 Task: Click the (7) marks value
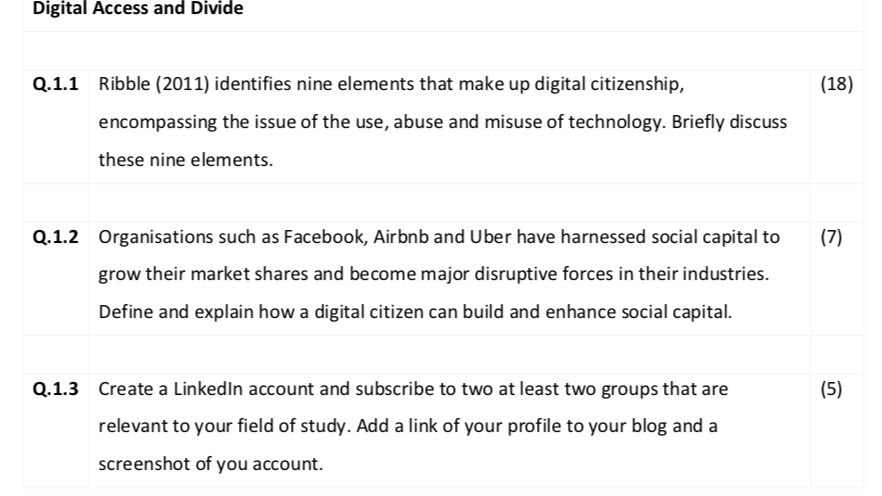(x=831, y=237)
